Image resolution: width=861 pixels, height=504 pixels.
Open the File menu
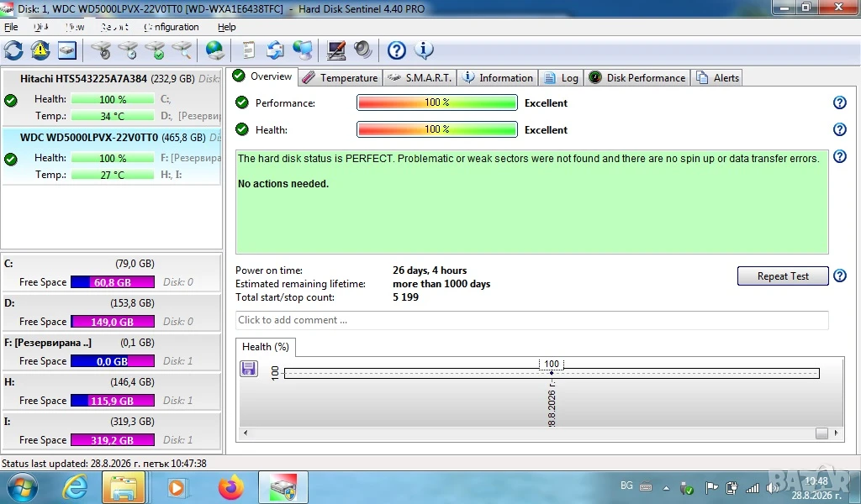[11, 27]
